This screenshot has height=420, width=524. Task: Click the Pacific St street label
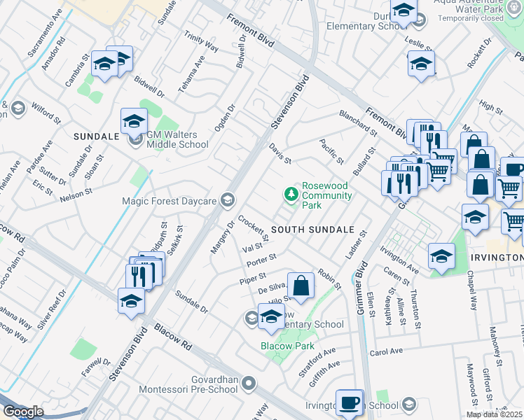(x=331, y=152)
